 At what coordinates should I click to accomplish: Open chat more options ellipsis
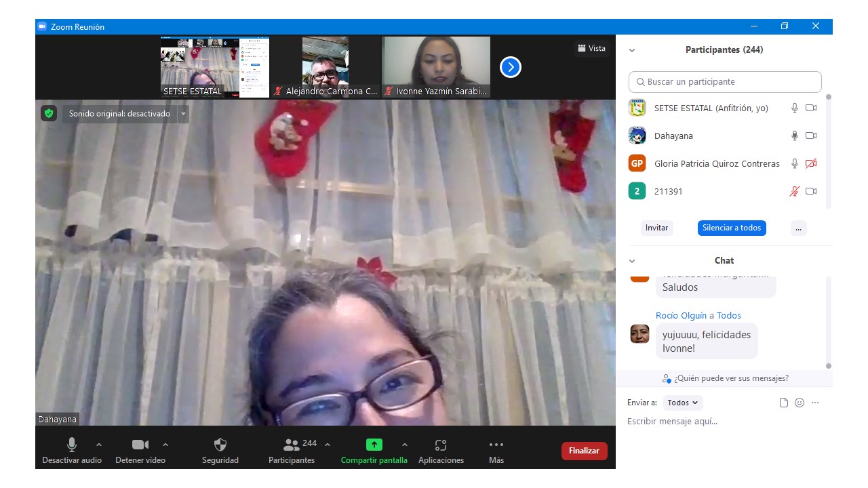(815, 403)
